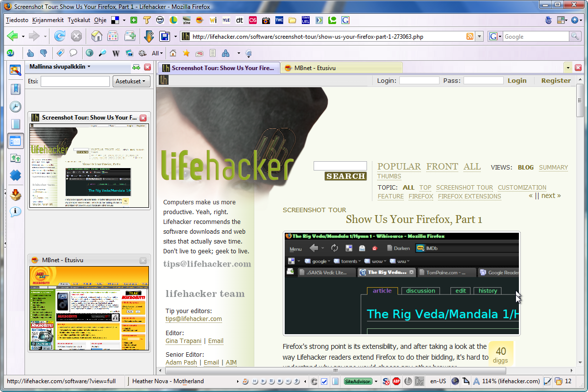The height and width of the screenshot is (392, 588).
Task: Open the MBnet page preview thumbnail
Action: click(89, 308)
